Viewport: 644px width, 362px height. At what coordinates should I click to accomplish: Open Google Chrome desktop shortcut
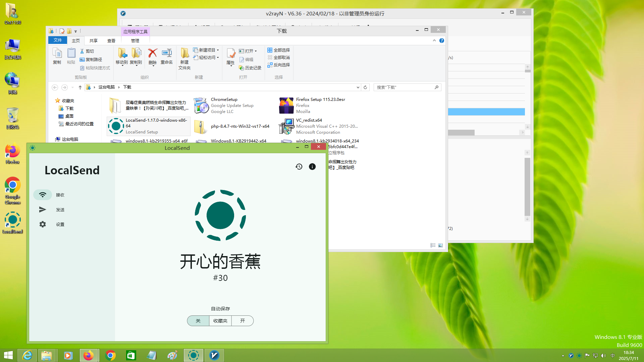pos(12,190)
